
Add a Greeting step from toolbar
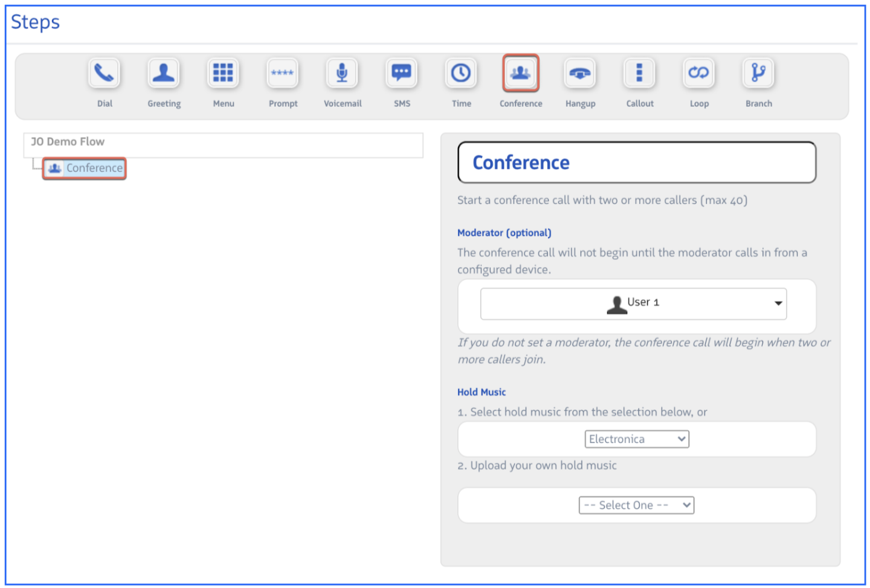(x=164, y=74)
